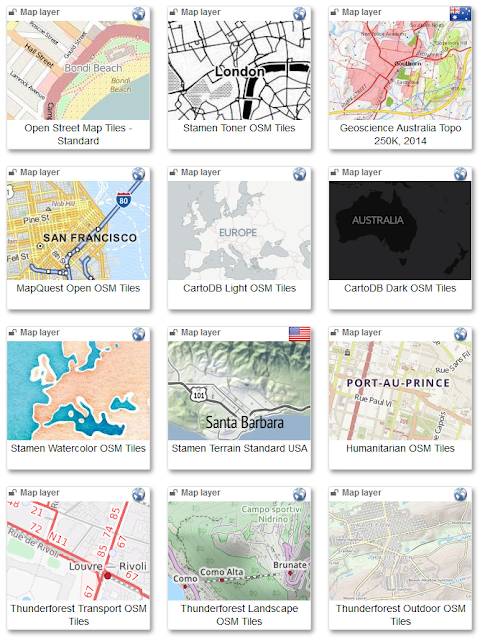Click globe icon on Stamen Watercolor card
The height and width of the screenshot is (640, 485).
click(x=138, y=334)
